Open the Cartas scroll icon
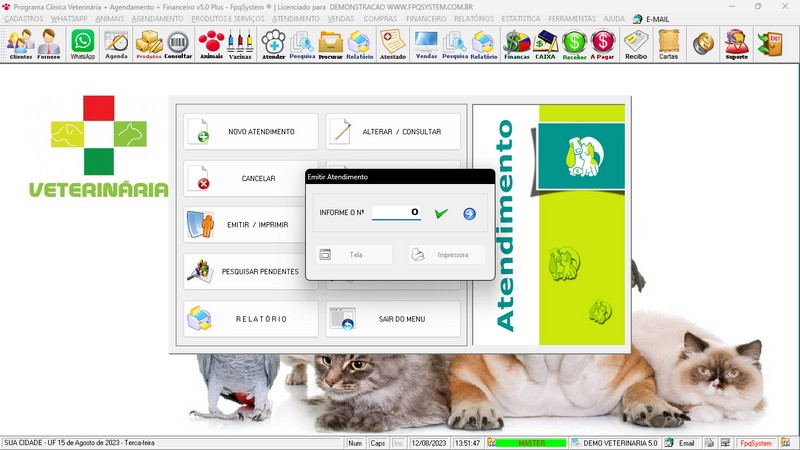The image size is (800, 450). [668, 44]
